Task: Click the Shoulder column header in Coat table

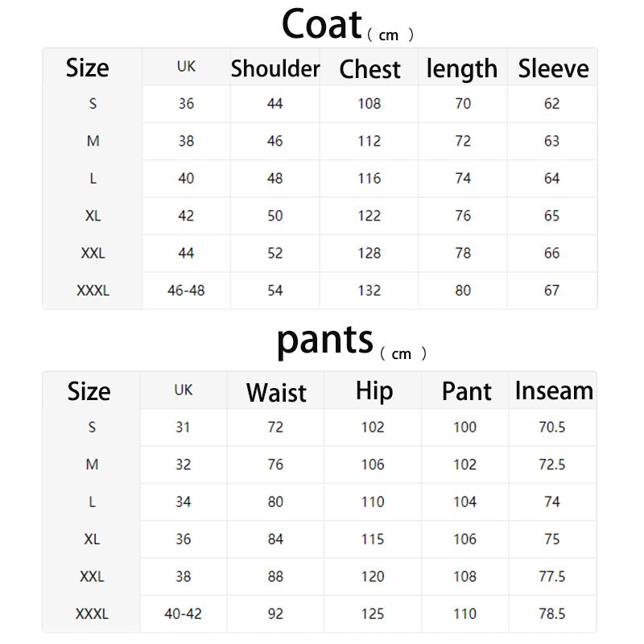Action: (275, 68)
